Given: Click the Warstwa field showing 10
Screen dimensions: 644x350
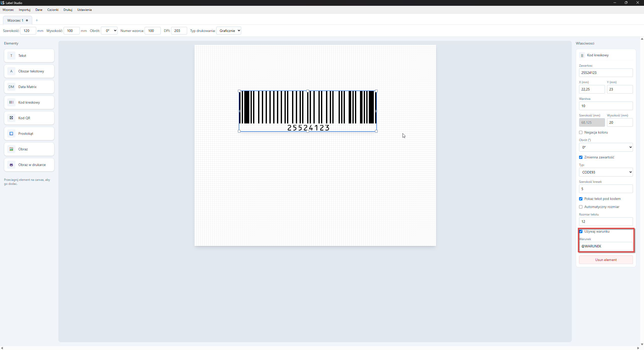Looking at the screenshot, I should [x=606, y=106].
